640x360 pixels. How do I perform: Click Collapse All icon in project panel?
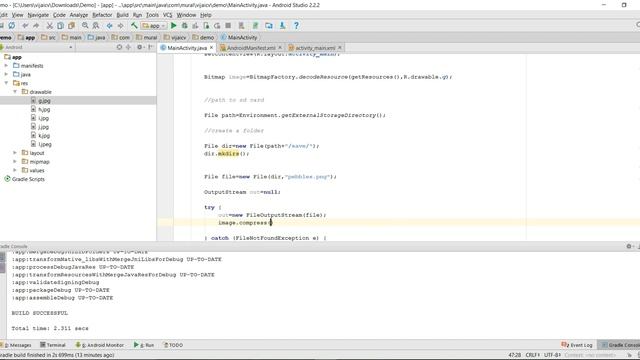click(x=129, y=47)
